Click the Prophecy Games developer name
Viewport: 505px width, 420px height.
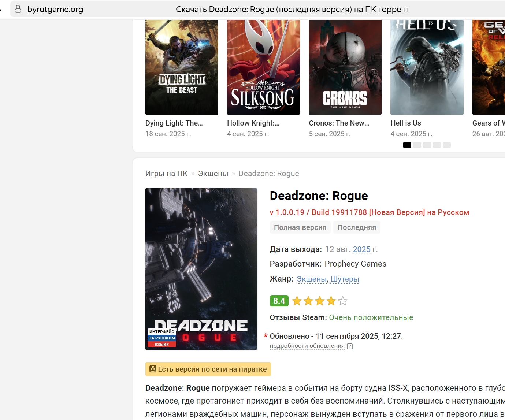356,264
